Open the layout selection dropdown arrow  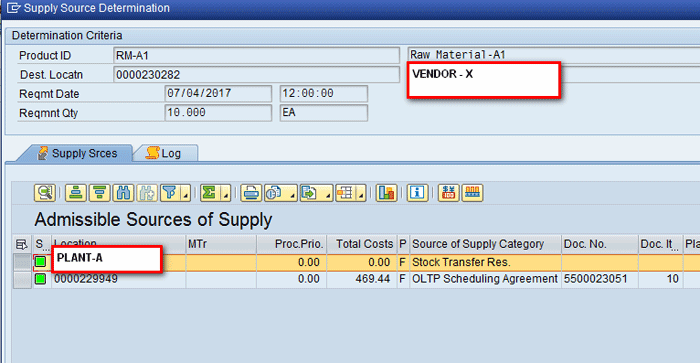coord(362,194)
